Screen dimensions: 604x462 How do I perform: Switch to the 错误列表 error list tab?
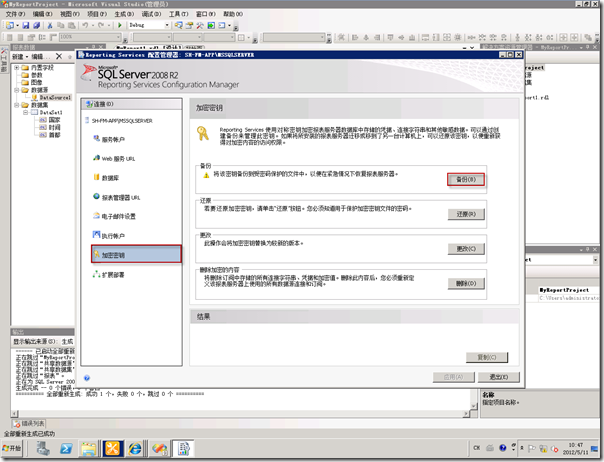[x=29, y=423]
